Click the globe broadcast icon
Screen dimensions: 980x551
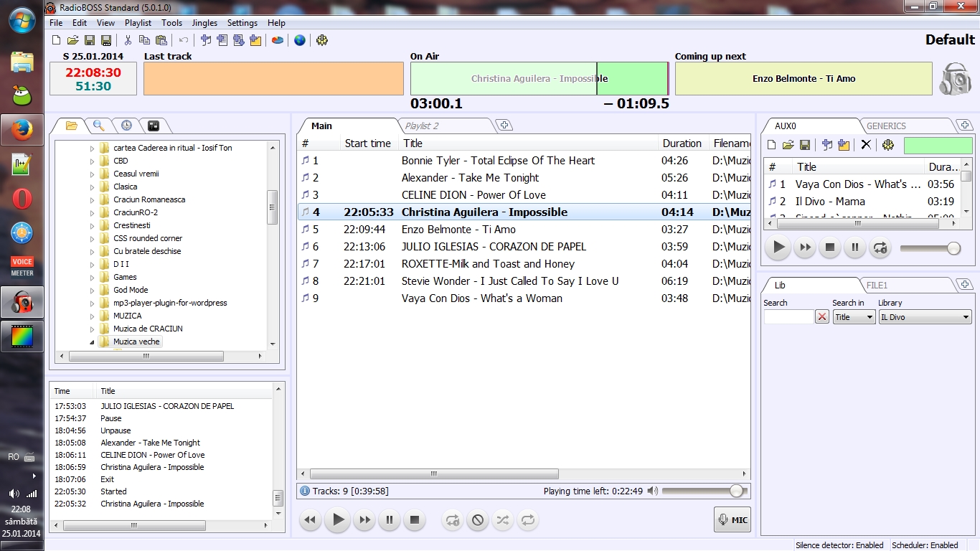coord(299,40)
